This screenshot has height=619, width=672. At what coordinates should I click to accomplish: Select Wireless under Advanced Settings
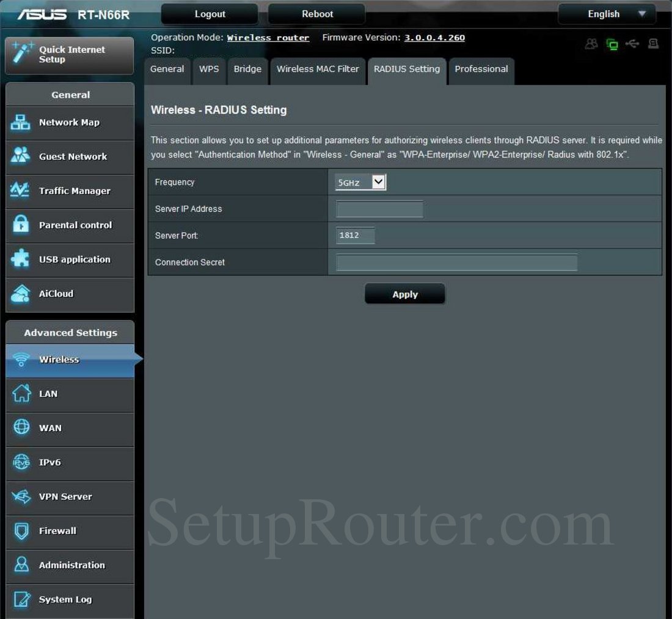70,360
